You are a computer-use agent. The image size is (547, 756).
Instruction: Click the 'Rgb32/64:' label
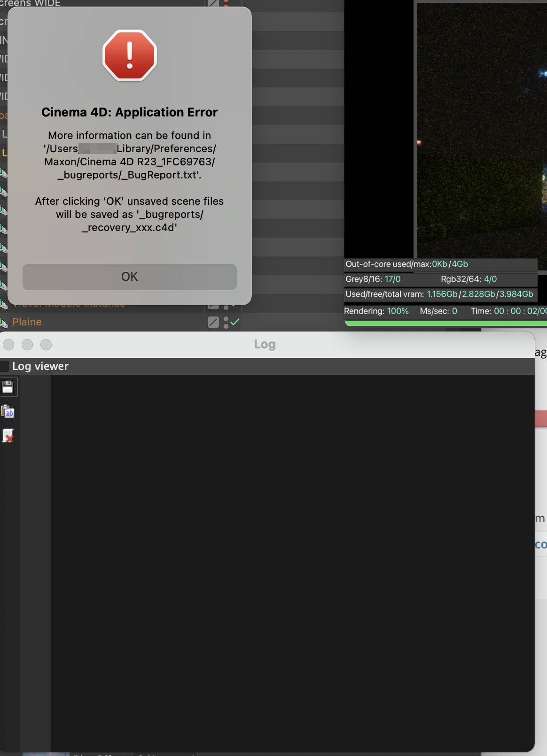(461, 279)
